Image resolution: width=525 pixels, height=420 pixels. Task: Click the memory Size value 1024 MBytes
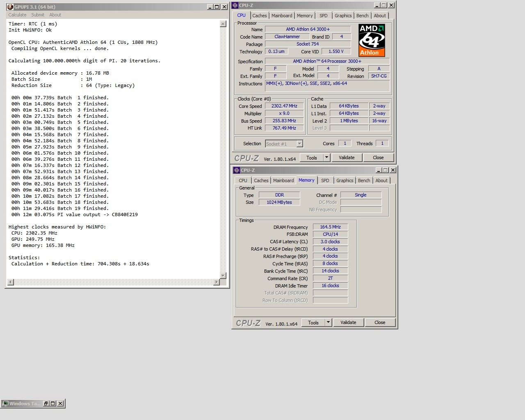point(279,202)
